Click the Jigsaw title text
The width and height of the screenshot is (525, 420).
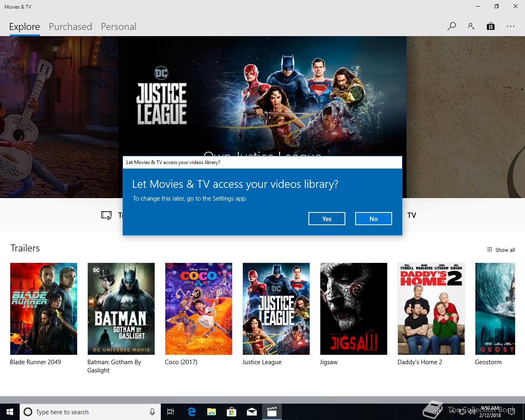click(329, 362)
